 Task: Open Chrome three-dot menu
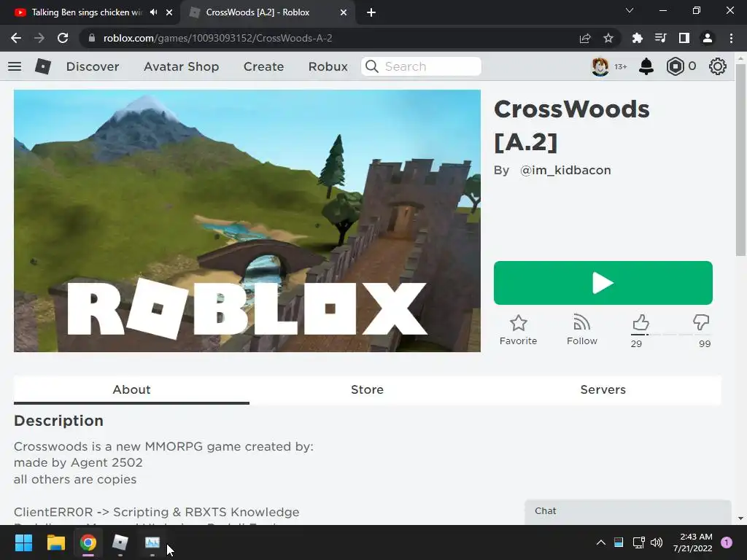point(731,38)
